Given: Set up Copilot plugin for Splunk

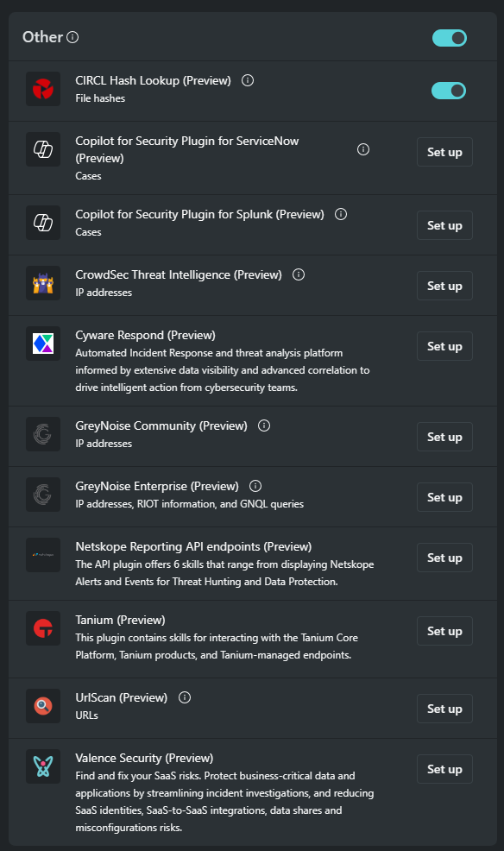Looking at the screenshot, I should click(444, 225).
